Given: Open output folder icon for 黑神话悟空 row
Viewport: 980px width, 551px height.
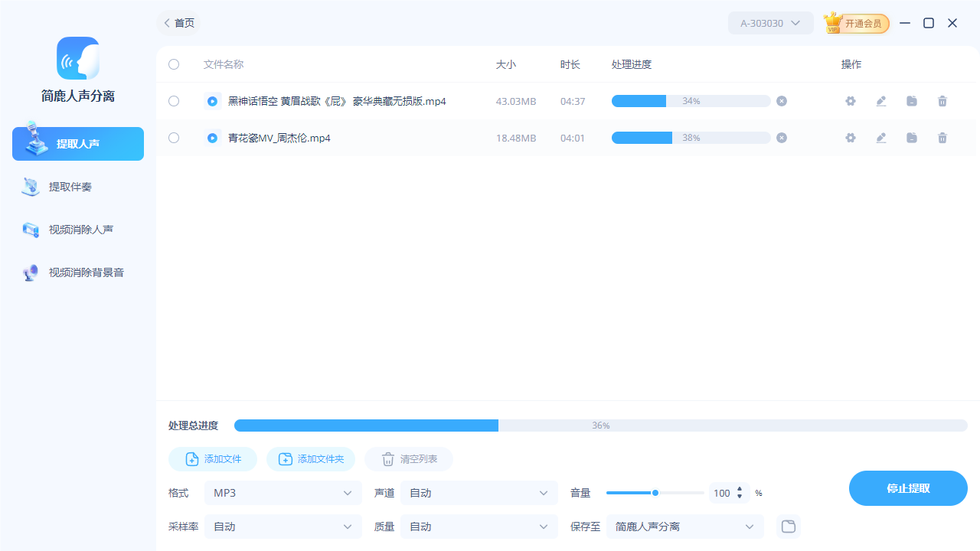Looking at the screenshot, I should [912, 101].
